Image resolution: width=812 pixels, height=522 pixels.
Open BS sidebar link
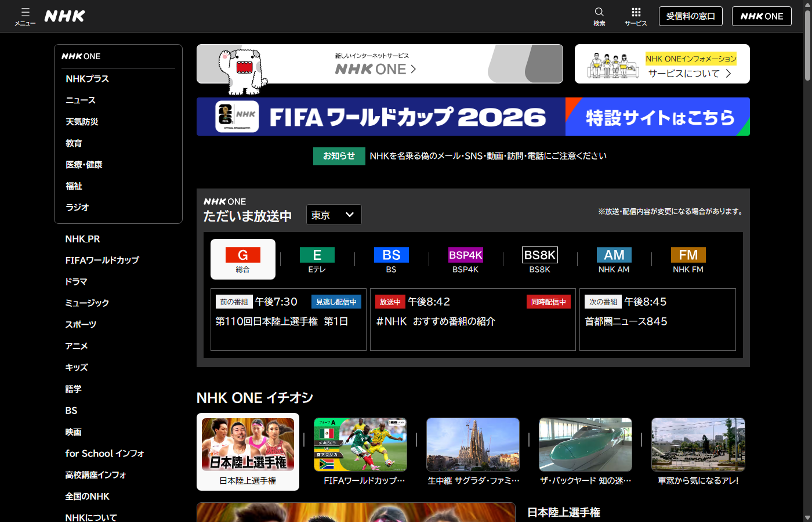pyautogui.click(x=71, y=411)
